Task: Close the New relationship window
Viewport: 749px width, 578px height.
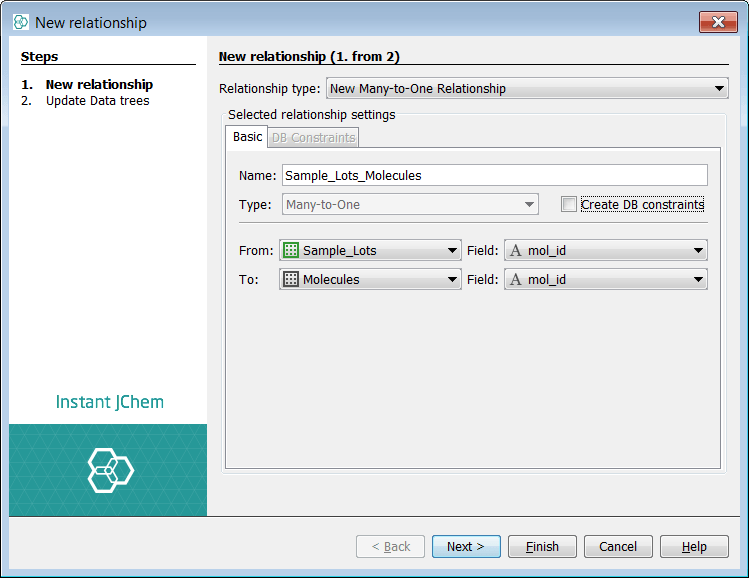Action: pos(717,22)
